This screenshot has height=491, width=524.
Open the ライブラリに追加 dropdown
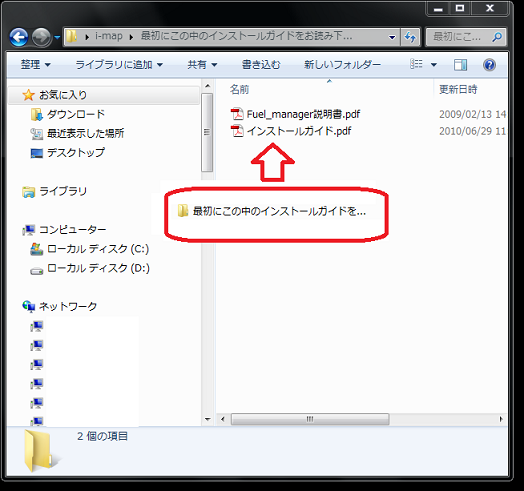click(x=119, y=64)
